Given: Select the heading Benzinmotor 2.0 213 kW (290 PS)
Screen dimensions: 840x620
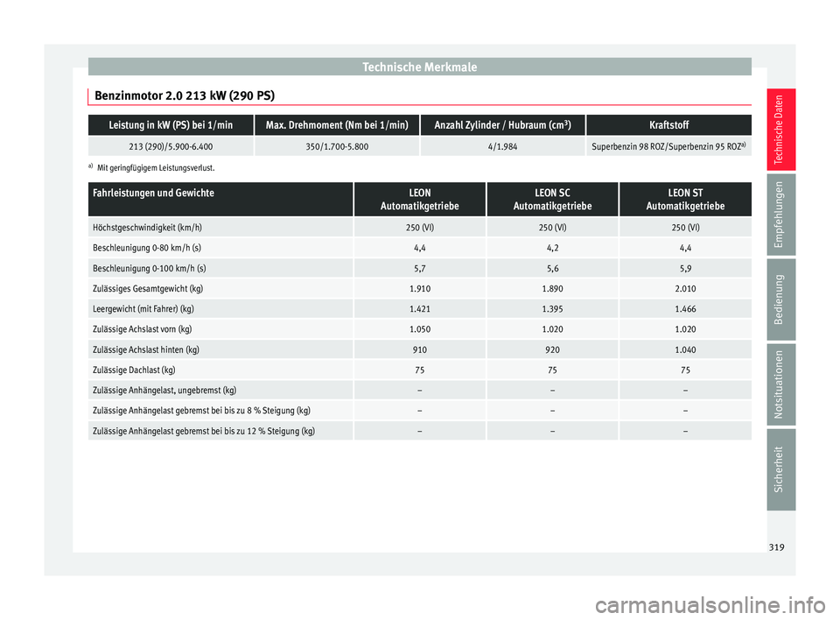Looking at the screenshot, I should click(x=185, y=96).
